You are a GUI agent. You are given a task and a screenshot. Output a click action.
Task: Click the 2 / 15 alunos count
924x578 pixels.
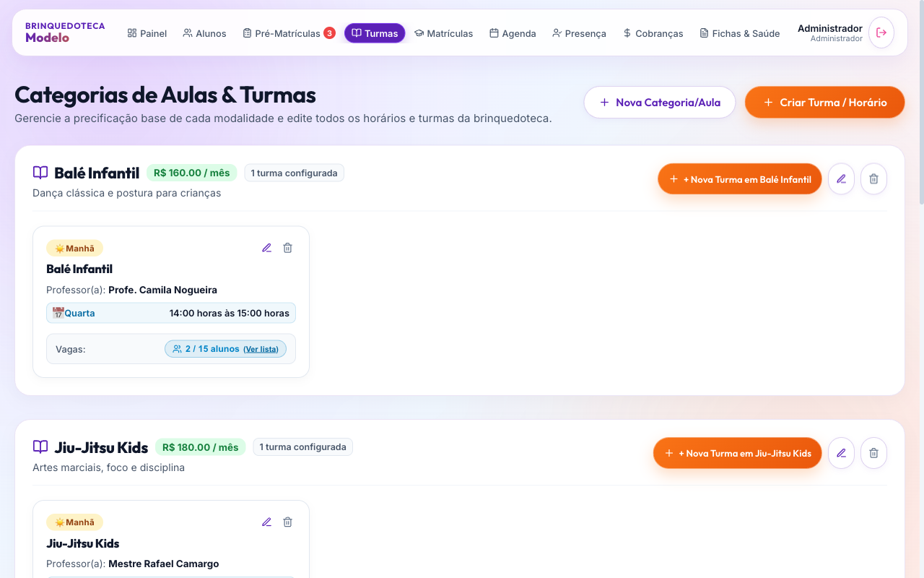click(x=212, y=349)
